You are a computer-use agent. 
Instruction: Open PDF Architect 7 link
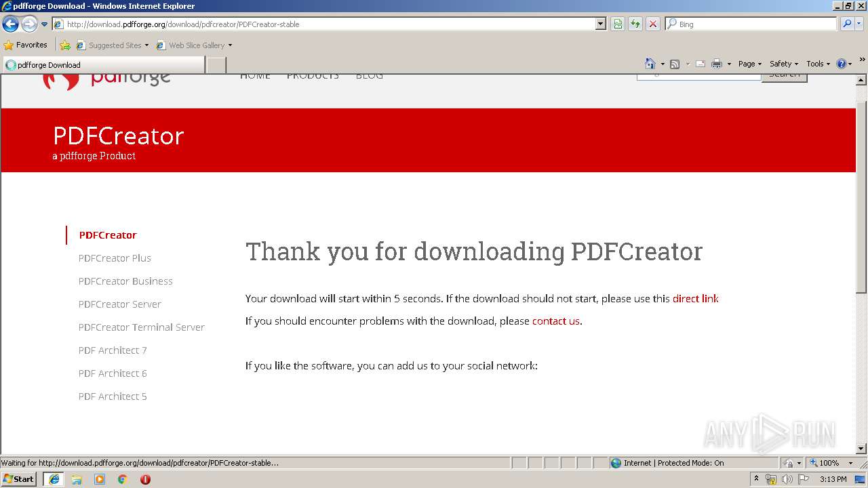113,350
